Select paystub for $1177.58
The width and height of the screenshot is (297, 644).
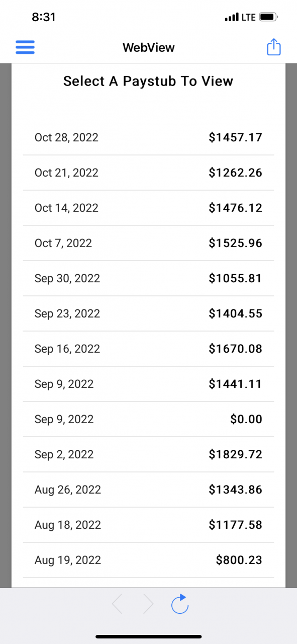(148, 525)
